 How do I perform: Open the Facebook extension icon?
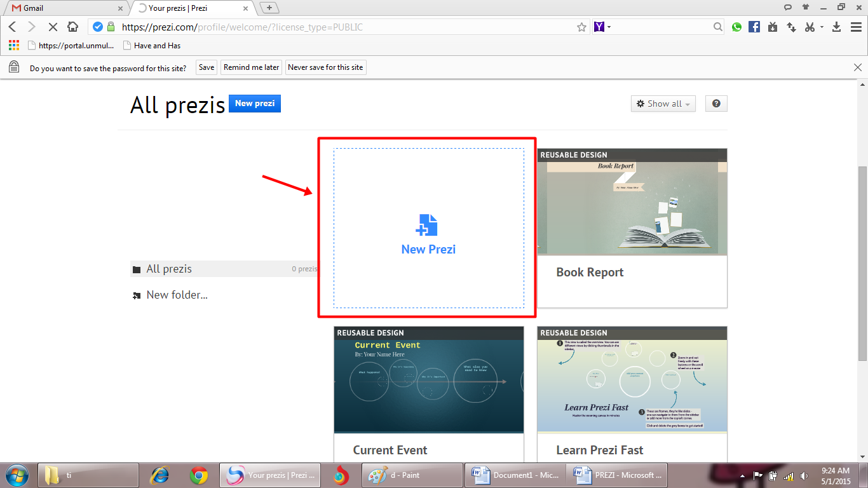[754, 27]
